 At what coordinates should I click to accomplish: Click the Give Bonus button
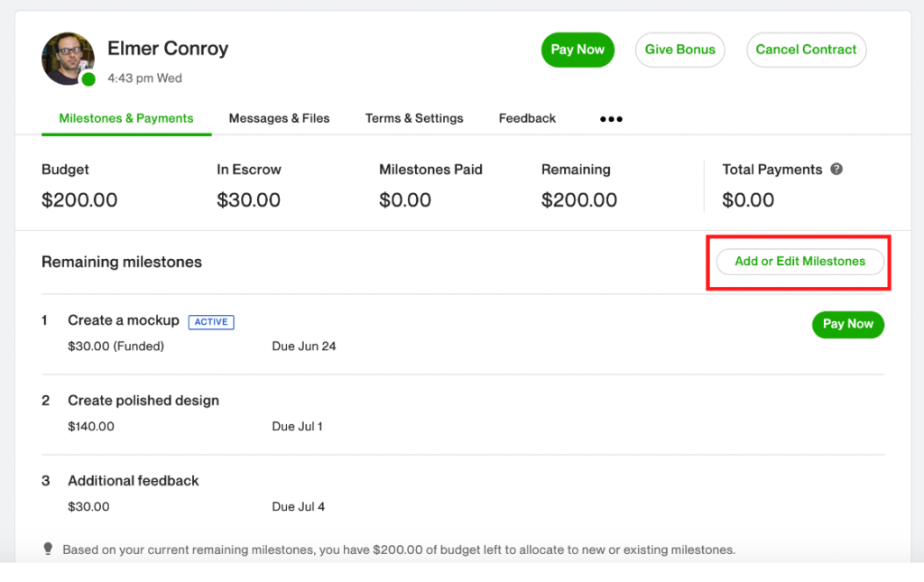click(679, 50)
